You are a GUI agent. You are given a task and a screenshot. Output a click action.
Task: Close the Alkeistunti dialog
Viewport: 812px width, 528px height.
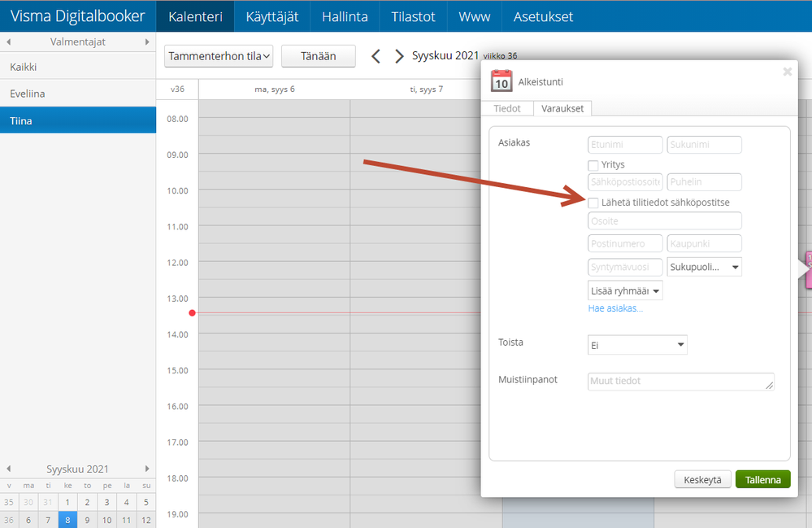point(787,72)
